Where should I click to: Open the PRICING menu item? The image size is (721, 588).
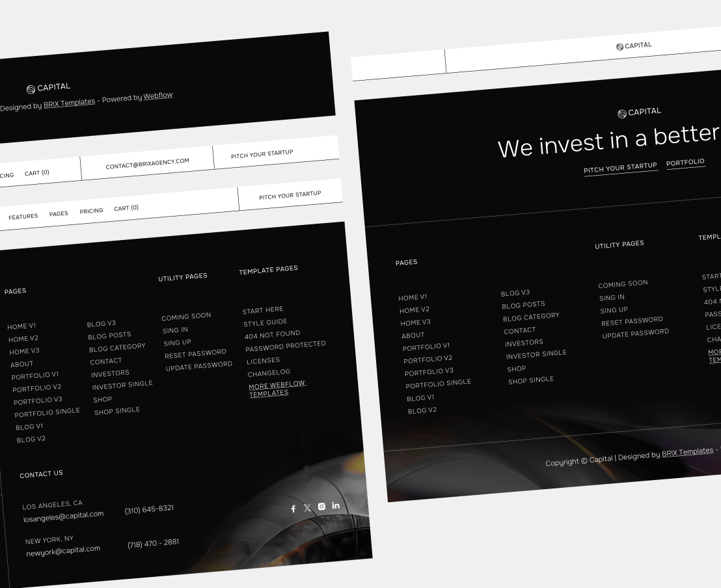[x=91, y=211]
